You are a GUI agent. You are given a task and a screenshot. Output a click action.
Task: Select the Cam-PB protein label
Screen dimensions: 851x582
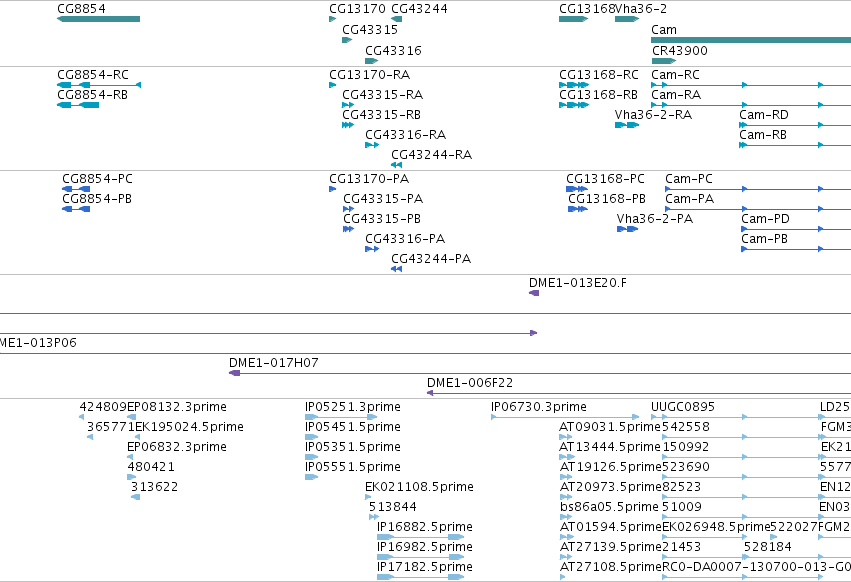[x=765, y=239]
